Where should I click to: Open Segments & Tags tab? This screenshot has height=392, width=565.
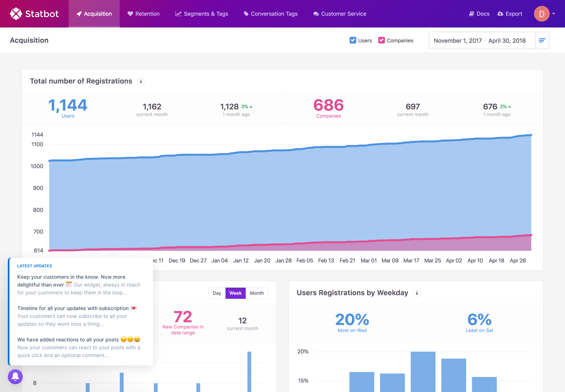(x=202, y=14)
